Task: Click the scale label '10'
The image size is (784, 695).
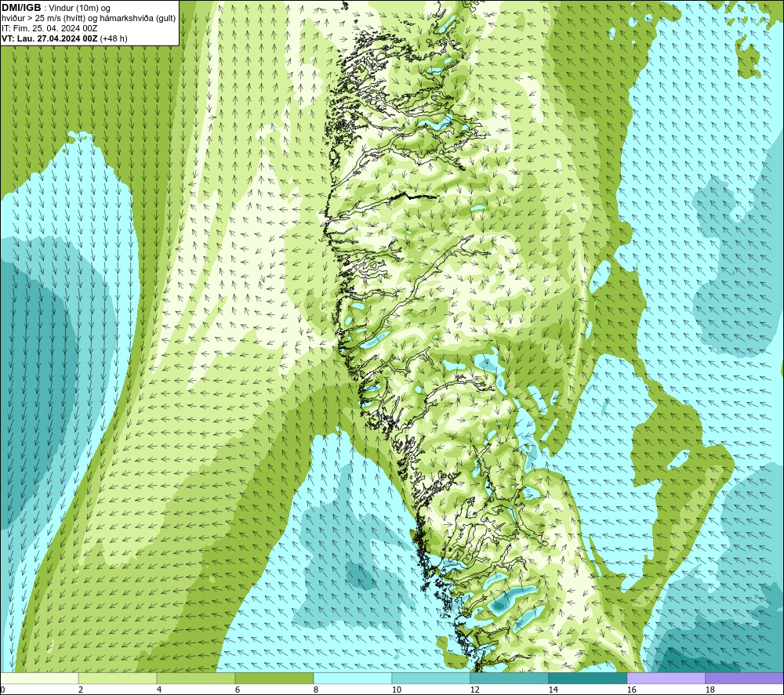Action: pyautogui.click(x=396, y=690)
